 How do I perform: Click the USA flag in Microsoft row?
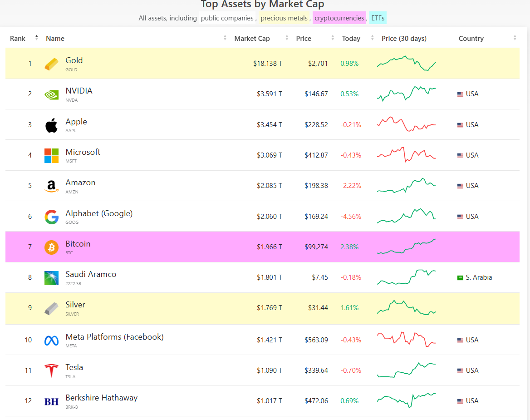click(460, 156)
